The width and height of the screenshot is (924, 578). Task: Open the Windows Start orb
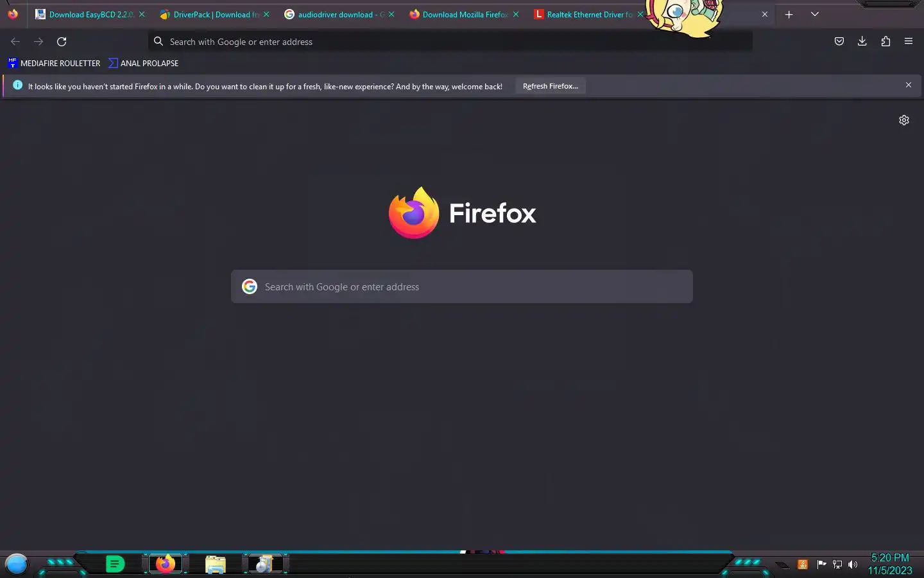[17, 565]
